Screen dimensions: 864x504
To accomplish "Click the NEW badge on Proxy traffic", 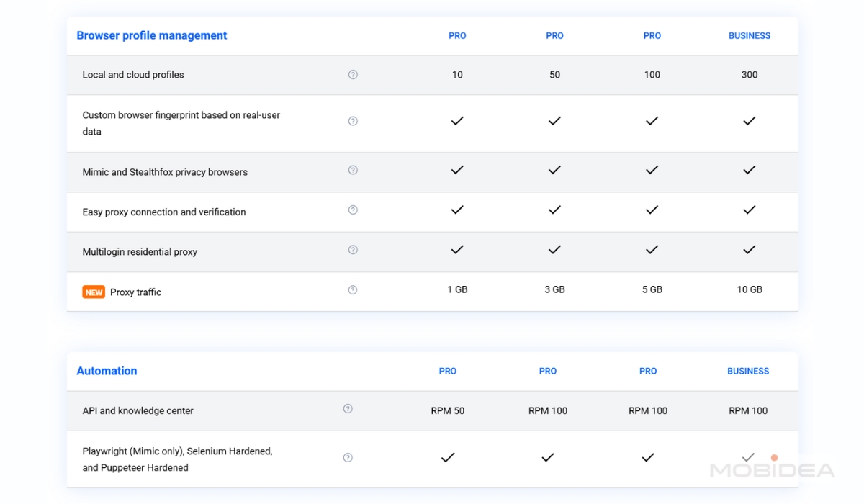I will pyautogui.click(x=94, y=292).
